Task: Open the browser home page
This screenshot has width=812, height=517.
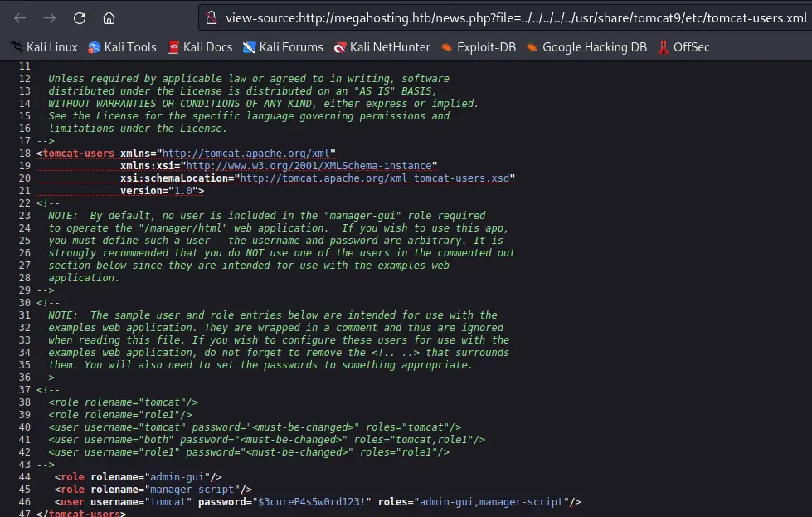Action: (x=109, y=18)
